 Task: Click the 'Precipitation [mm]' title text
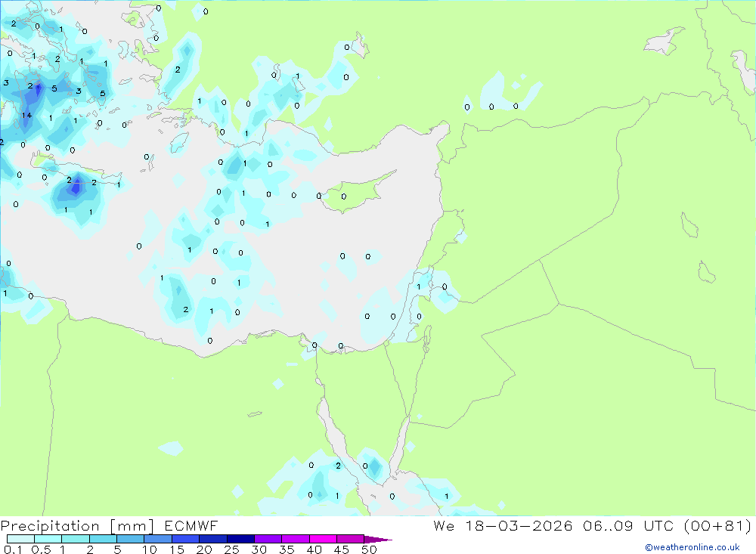(78, 526)
